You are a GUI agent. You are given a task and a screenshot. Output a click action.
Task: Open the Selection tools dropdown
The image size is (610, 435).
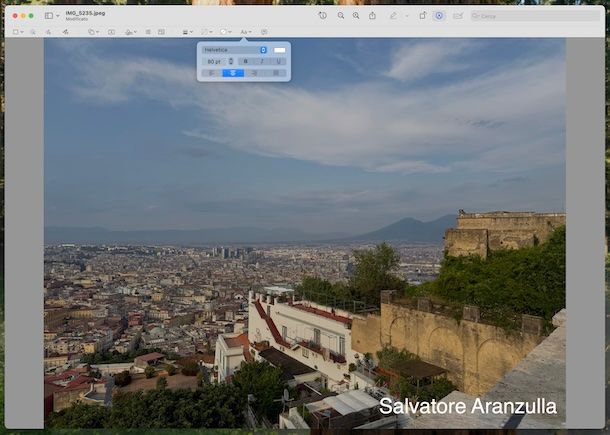18,32
